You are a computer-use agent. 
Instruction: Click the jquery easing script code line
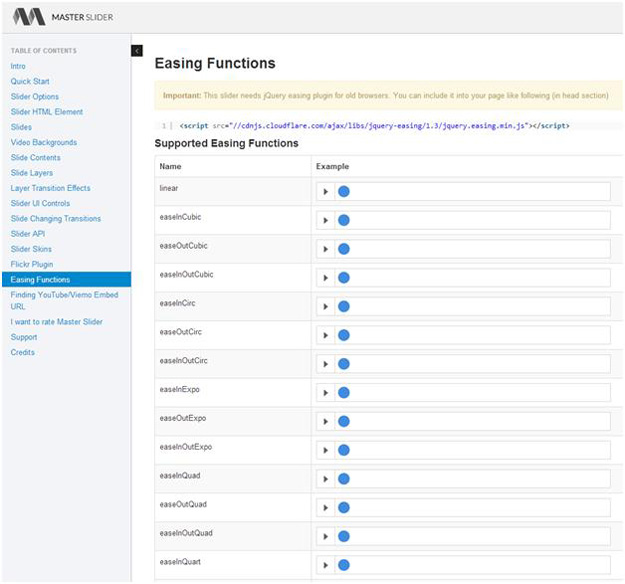click(x=374, y=126)
